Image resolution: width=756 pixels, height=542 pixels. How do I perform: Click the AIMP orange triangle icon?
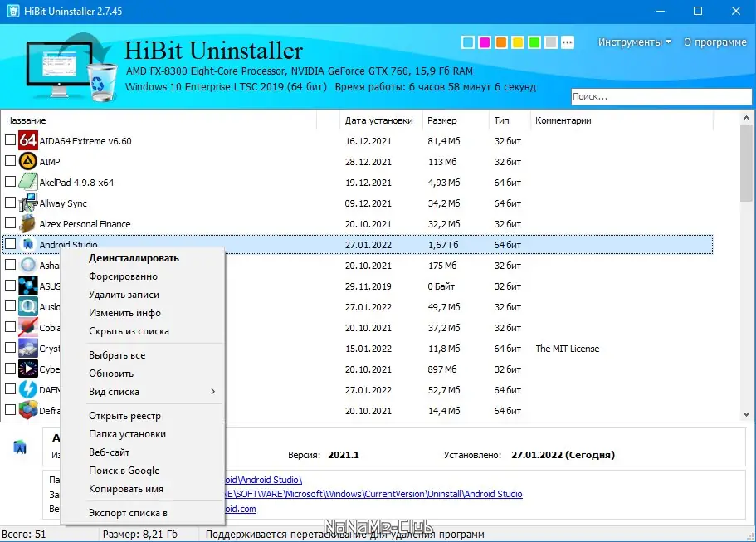point(28,161)
